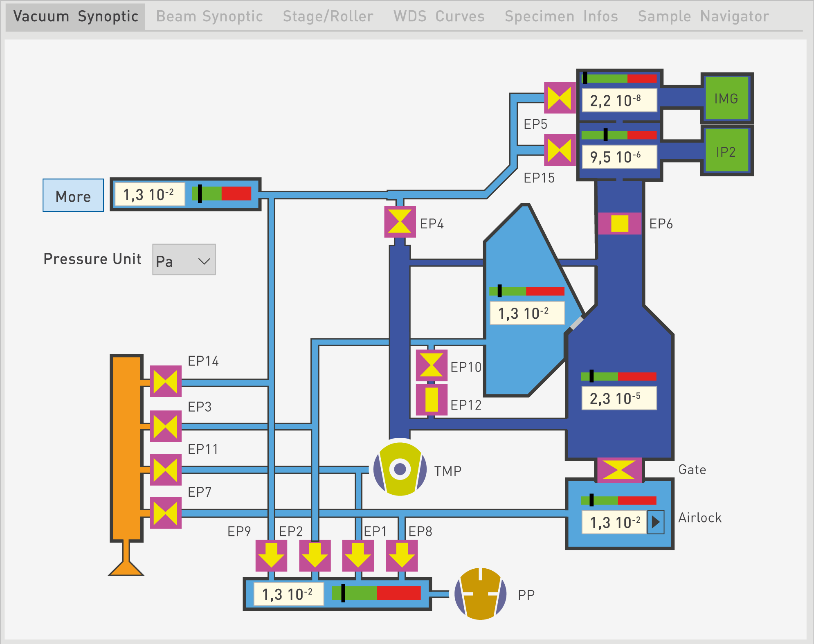This screenshot has height=644, width=814.
Task: Toggle the EP5 valve open
Action: 560,98
